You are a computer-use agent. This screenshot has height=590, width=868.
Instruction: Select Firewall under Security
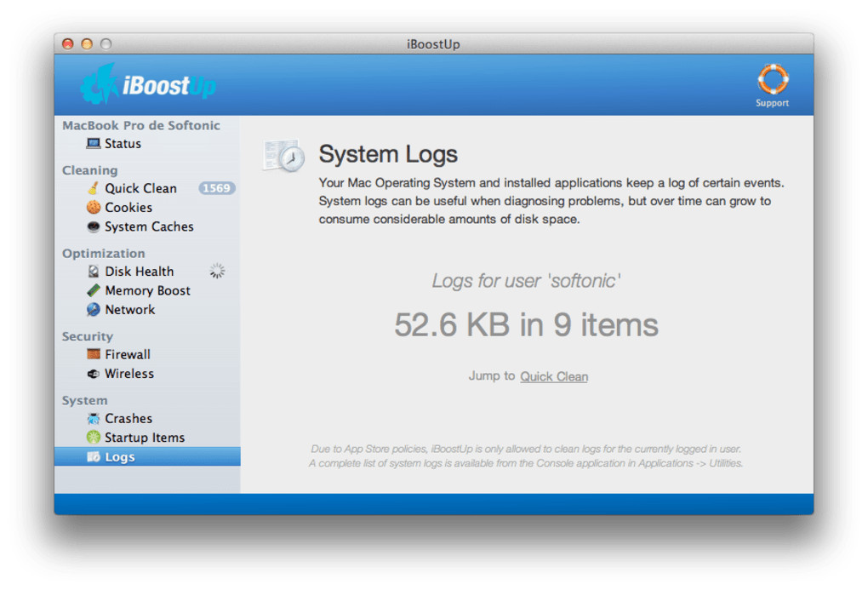tap(147, 354)
